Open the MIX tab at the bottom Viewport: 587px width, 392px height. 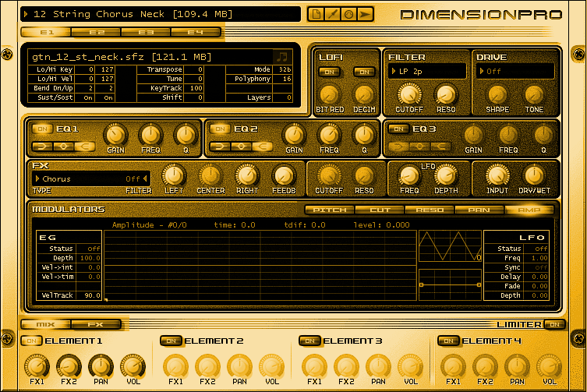tap(46, 325)
